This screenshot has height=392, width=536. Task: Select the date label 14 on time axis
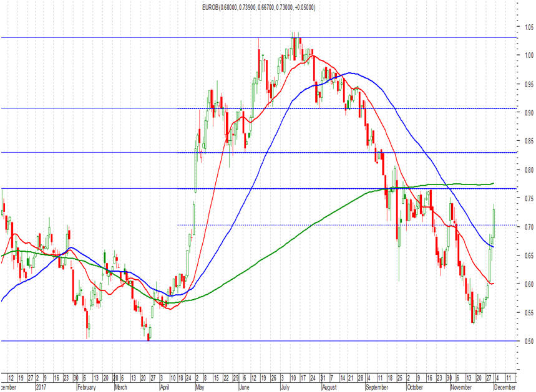point(343,378)
